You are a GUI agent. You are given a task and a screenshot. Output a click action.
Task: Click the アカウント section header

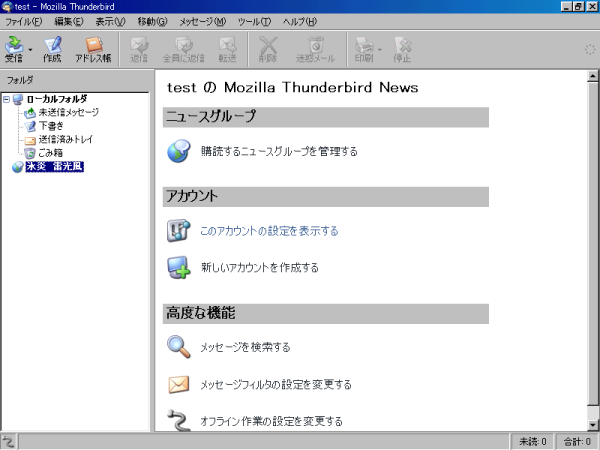pos(326,197)
